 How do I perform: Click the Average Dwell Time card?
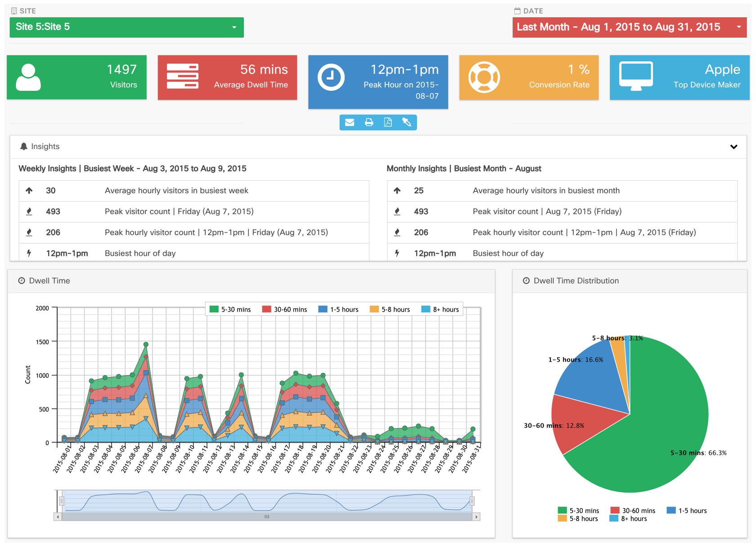(227, 77)
